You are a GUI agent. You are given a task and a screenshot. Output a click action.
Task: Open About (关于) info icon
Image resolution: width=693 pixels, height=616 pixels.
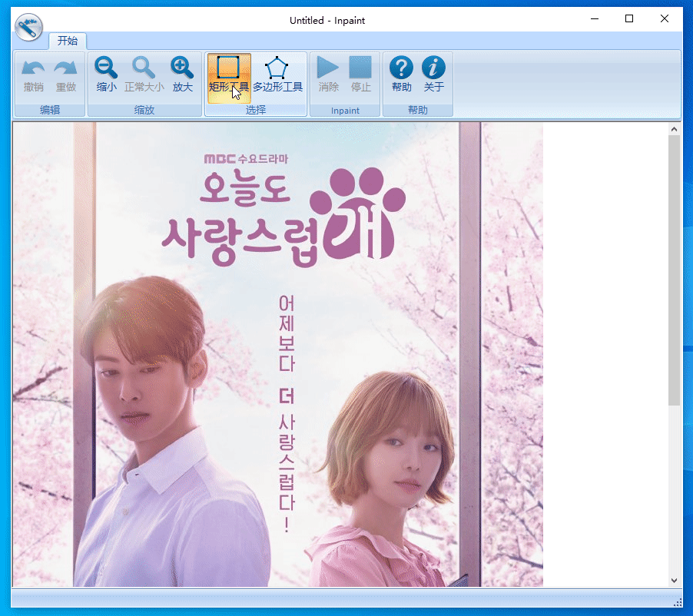coord(433,75)
